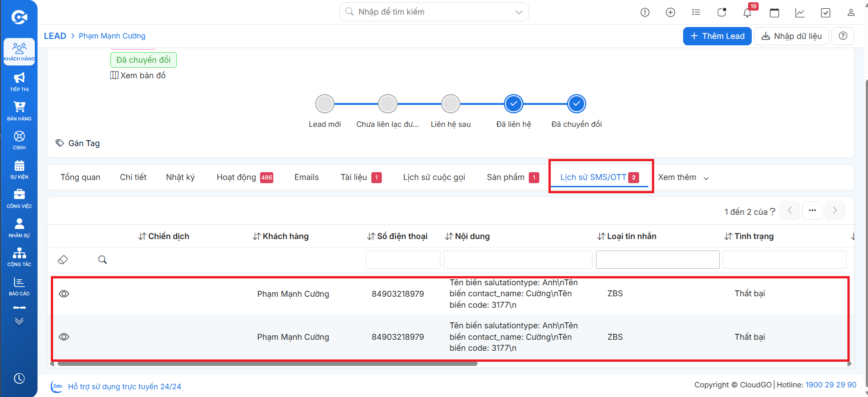Open the list menu icon in top bar
Image resolution: width=868 pixels, height=397 pixels.
click(x=696, y=12)
